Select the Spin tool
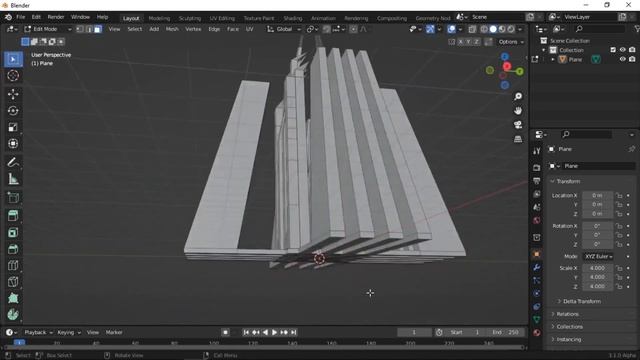This screenshot has width=640, height=360. (13, 314)
